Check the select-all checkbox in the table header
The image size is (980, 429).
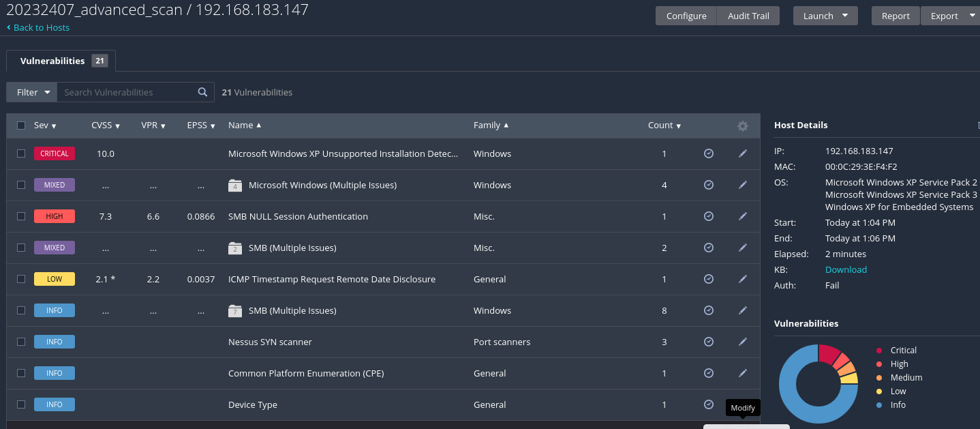coord(21,125)
